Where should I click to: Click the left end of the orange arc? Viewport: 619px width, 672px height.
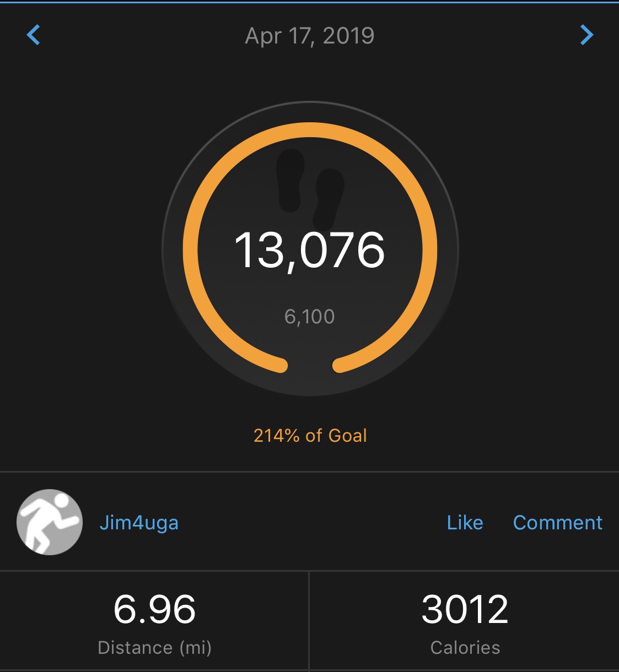280,365
